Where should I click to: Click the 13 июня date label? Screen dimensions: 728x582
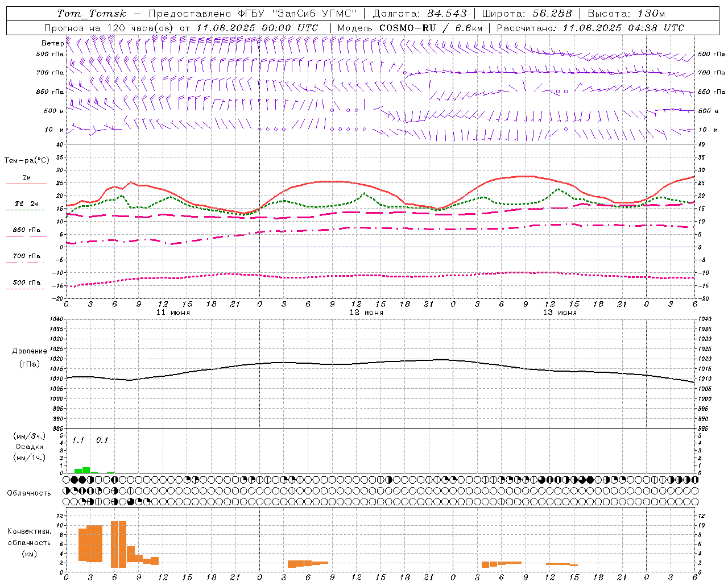[x=560, y=313]
